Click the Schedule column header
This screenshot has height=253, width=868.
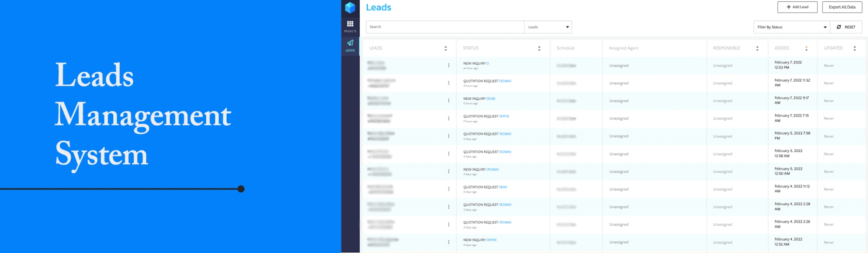click(566, 48)
